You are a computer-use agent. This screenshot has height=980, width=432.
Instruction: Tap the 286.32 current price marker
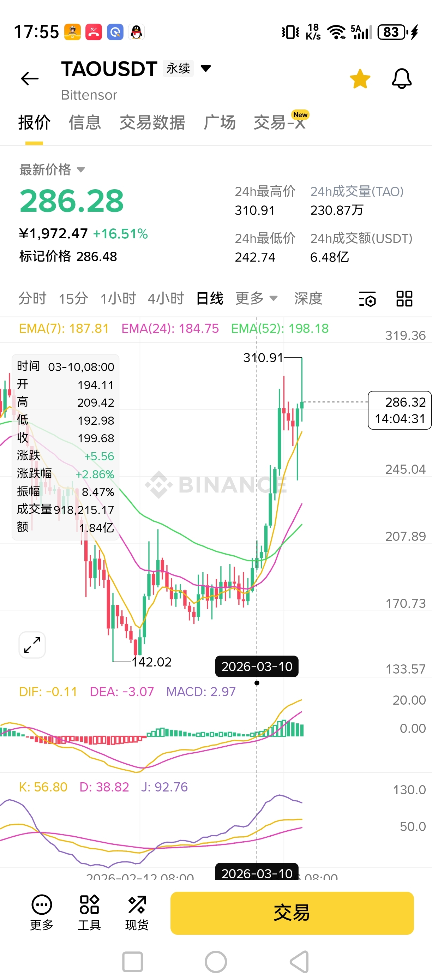click(x=400, y=410)
